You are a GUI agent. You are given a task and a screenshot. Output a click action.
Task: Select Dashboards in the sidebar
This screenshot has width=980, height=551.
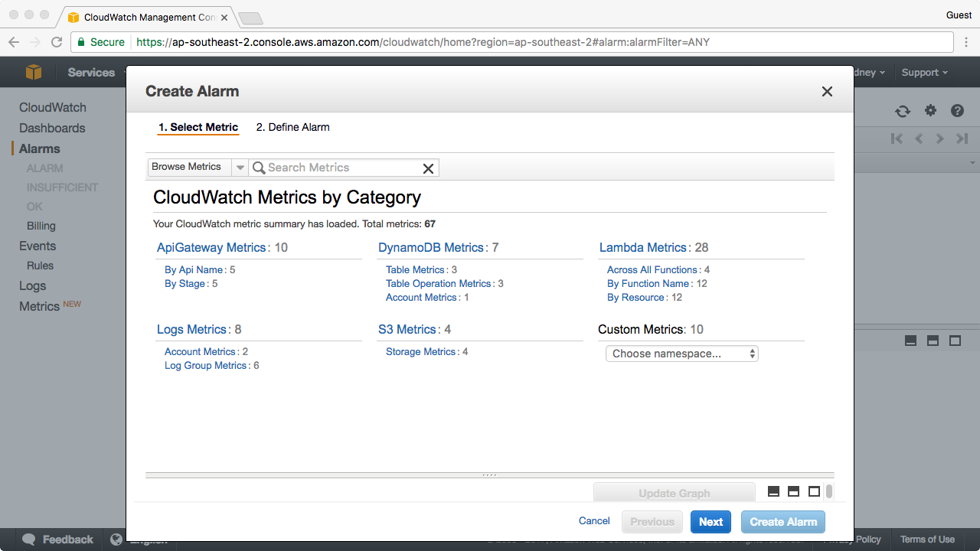click(x=52, y=128)
